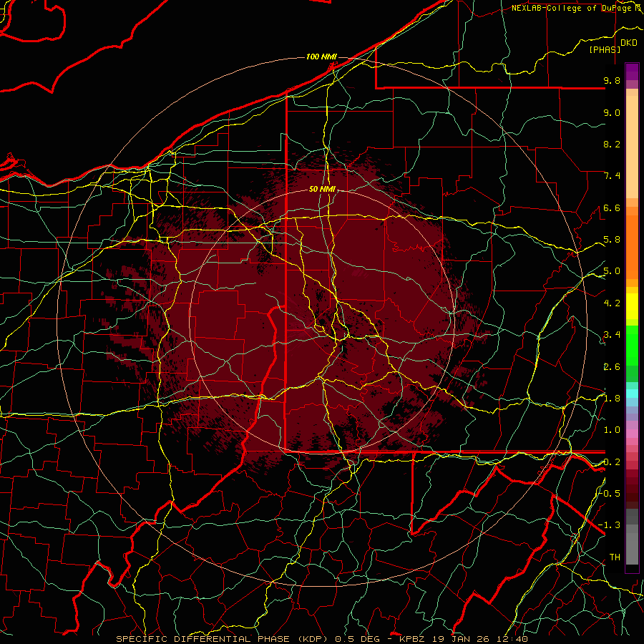Select the 1.0 scale value

612,430
